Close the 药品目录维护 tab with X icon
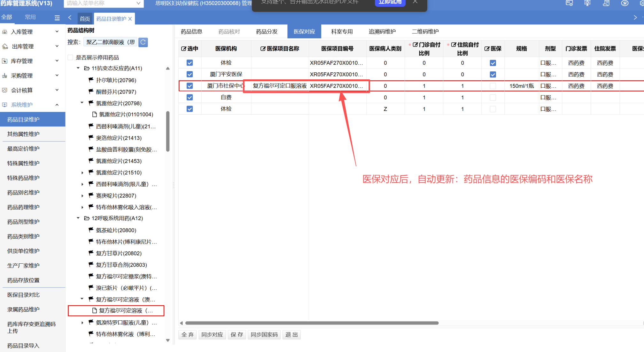Screen dimensions: 644x352 pos(130,19)
